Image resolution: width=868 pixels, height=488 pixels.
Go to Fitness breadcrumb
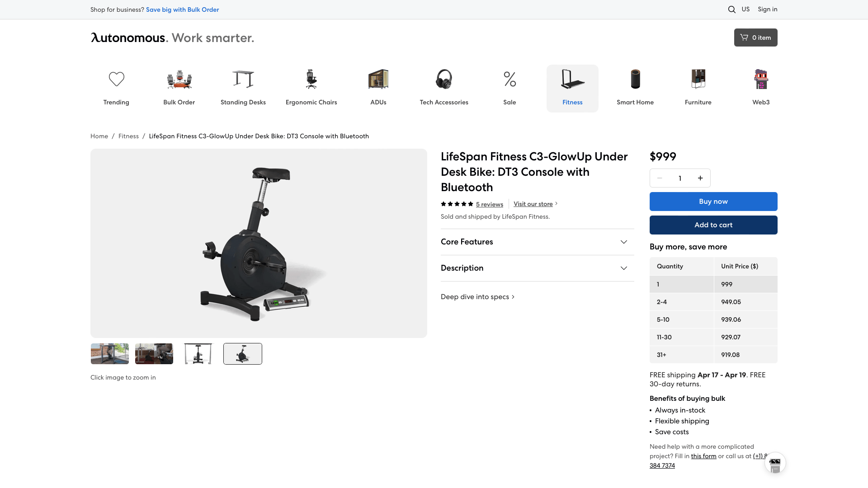click(128, 136)
